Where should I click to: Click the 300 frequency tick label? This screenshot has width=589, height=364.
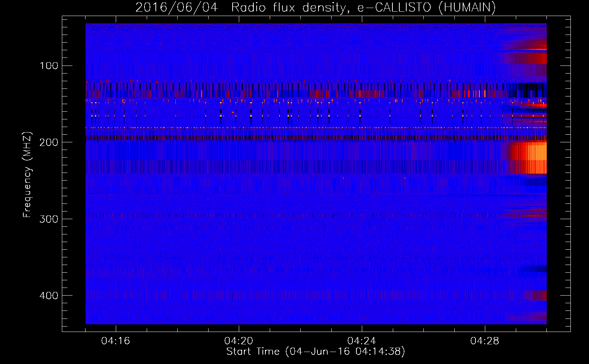(x=49, y=219)
